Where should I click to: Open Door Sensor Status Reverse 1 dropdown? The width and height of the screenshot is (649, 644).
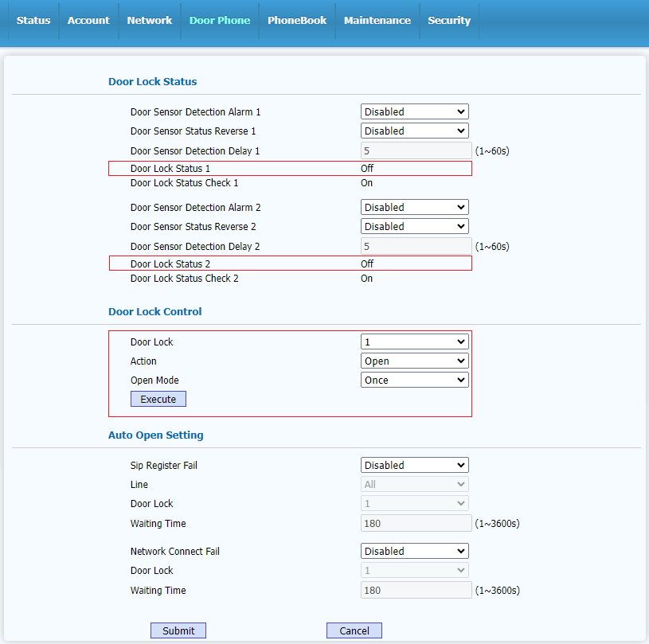click(x=414, y=131)
